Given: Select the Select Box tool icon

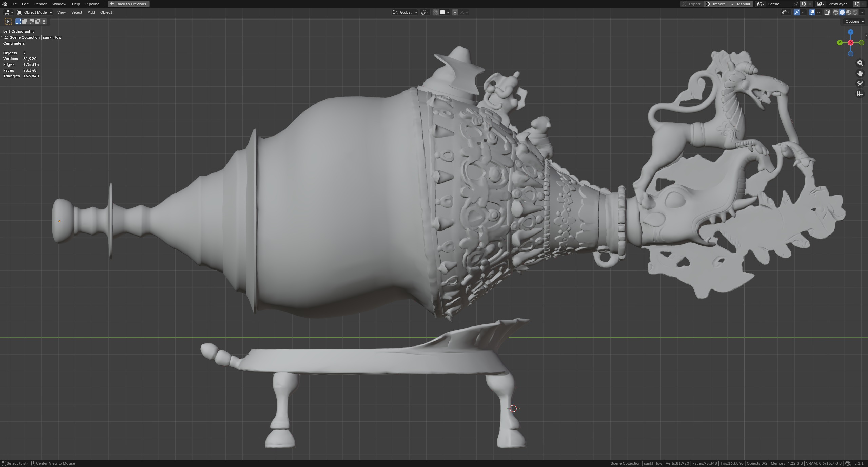Looking at the screenshot, I should (8, 21).
